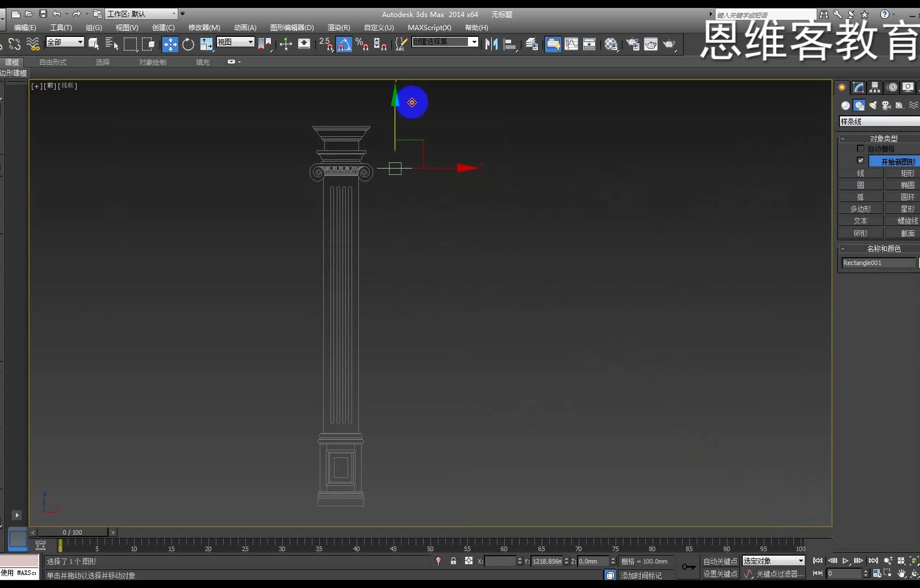The image size is (920, 588).
Task: Select the Select and Rotate tool
Action: point(188,44)
